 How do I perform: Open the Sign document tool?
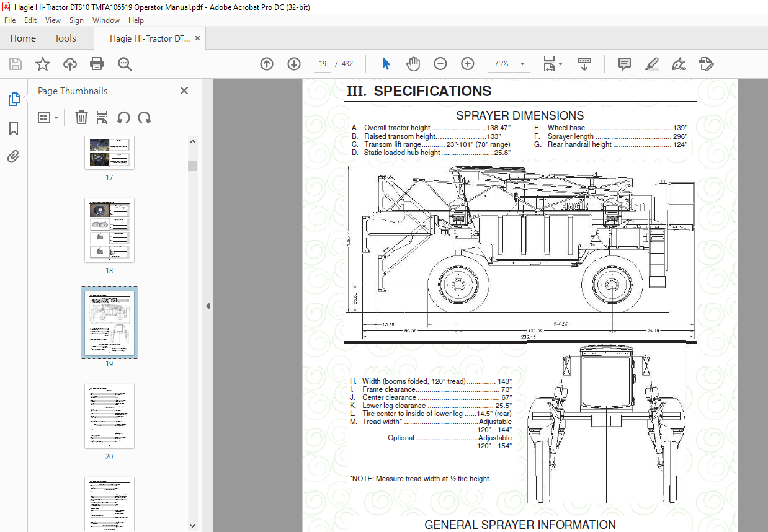tap(679, 64)
